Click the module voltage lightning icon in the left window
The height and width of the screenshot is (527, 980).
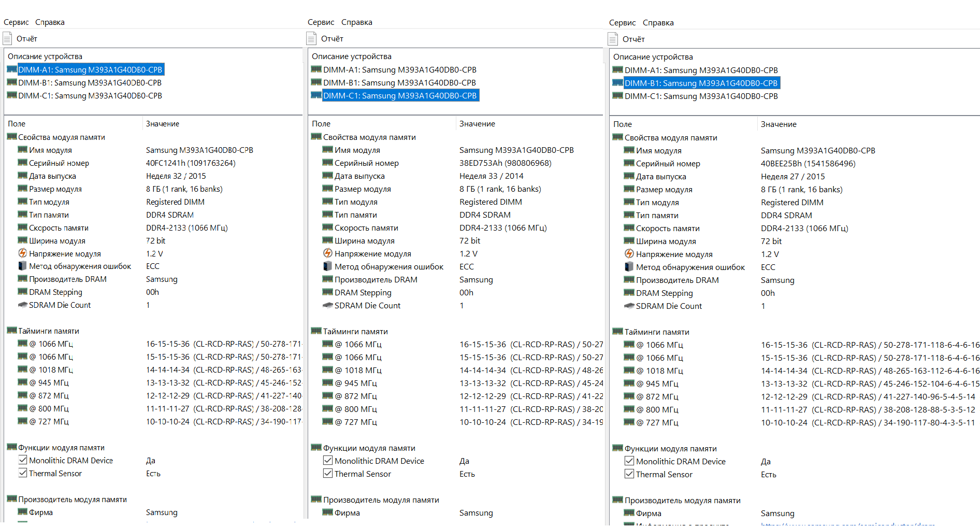coord(23,253)
